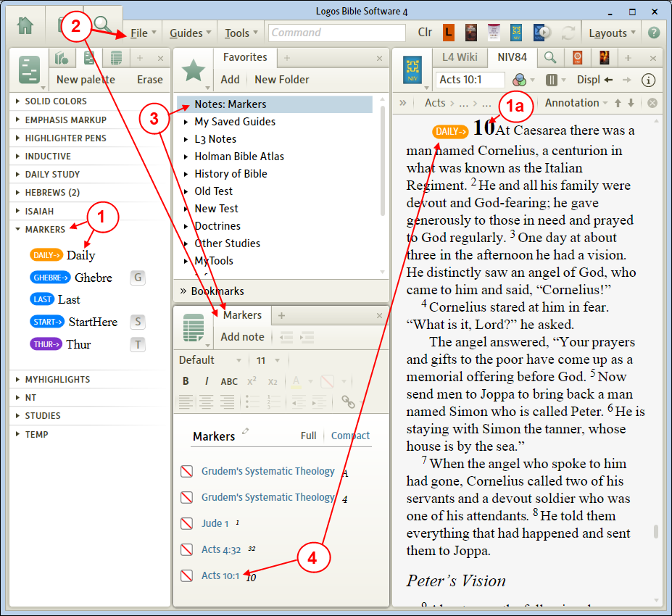672x616 pixels.
Task: Click the note icon beside Acts 10:1
Action: [x=186, y=575]
